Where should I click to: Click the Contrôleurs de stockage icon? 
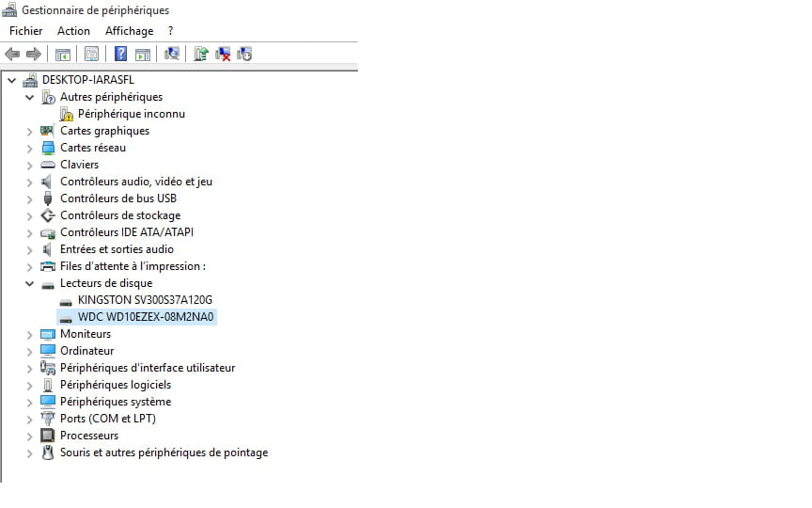click(x=48, y=215)
